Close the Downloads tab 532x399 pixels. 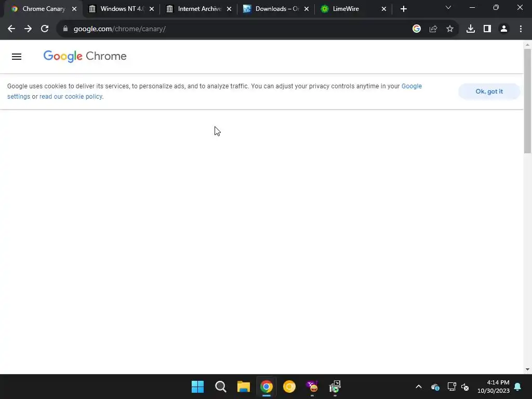[307, 9]
